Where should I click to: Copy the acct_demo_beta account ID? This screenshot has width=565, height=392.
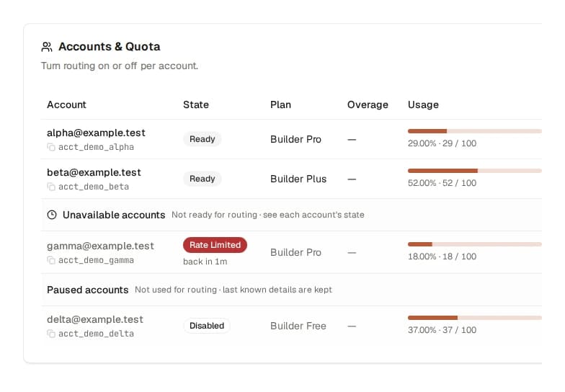[x=51, y=187]
